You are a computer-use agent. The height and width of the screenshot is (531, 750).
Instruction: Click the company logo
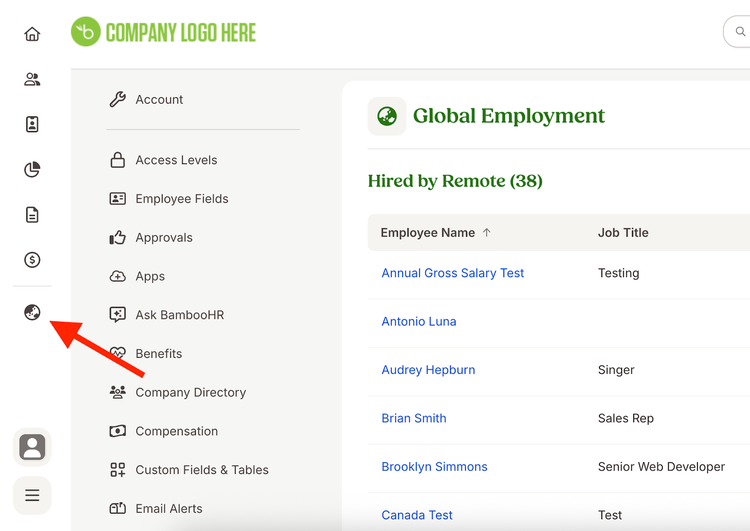(164, 32)
